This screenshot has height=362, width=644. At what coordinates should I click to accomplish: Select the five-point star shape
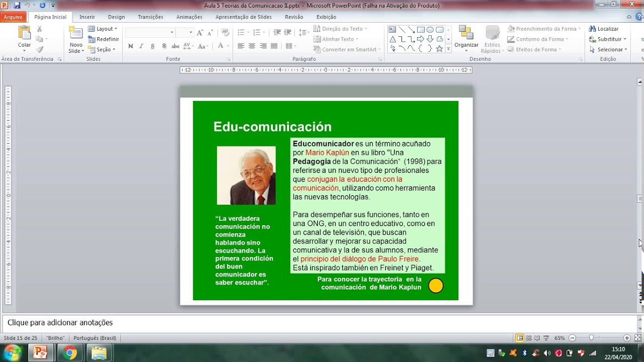439,49
